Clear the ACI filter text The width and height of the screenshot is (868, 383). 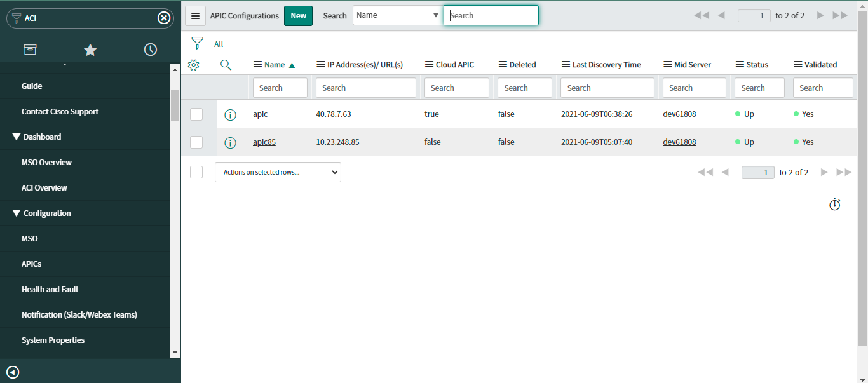pyautogui.click(x=164, y=18)
